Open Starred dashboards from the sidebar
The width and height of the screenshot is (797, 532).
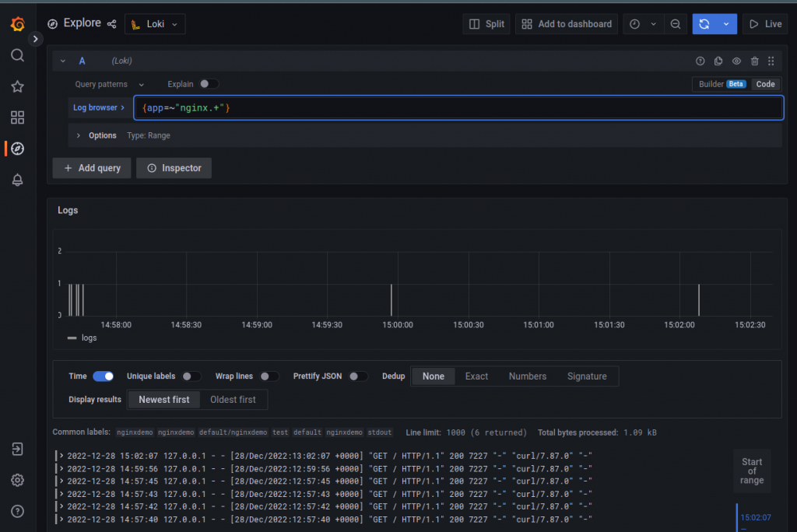pos(17,86)
